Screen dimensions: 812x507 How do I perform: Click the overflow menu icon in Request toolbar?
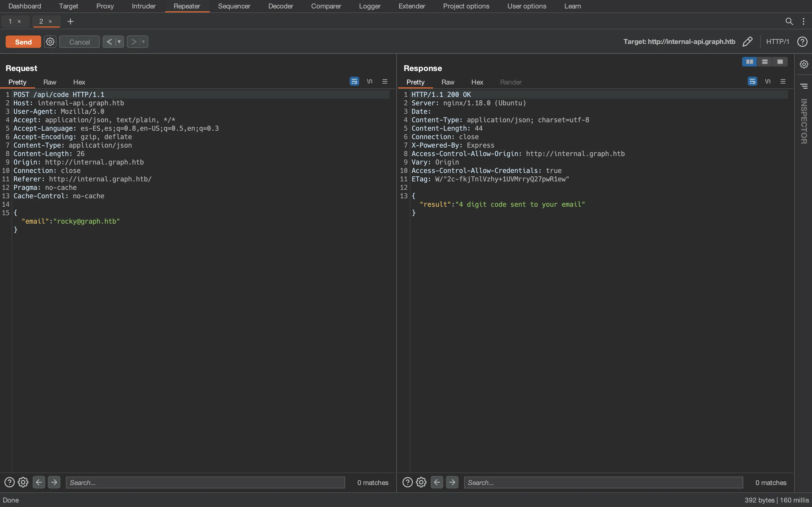pos(384,82)
